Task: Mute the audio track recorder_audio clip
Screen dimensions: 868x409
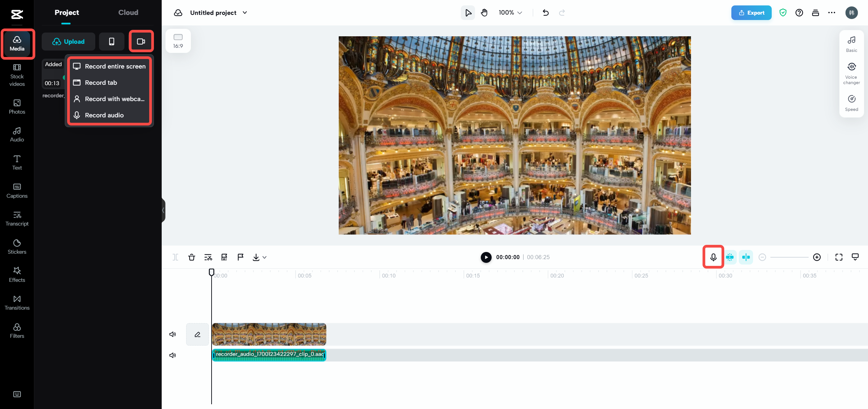Action: [173, 355]
